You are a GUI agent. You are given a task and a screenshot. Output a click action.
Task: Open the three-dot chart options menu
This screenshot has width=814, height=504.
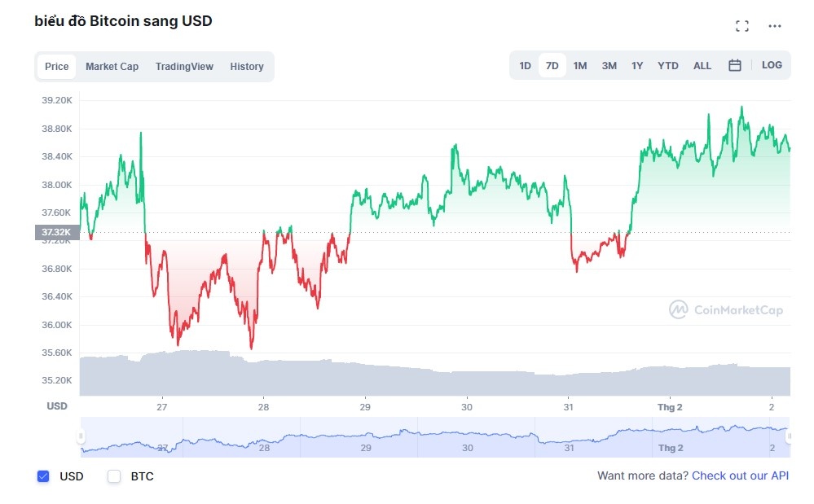point(774,25)
